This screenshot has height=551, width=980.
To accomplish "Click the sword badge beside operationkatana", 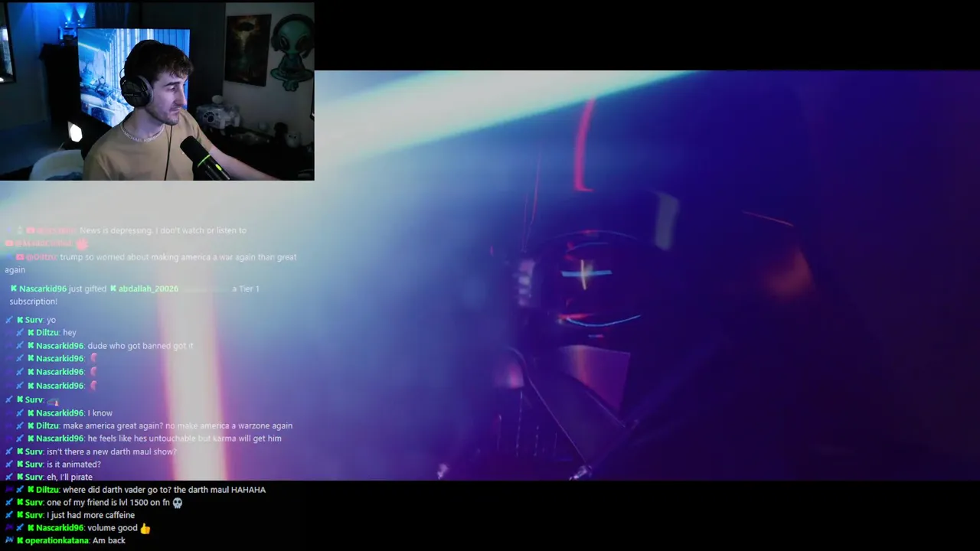I will point(9,541).
